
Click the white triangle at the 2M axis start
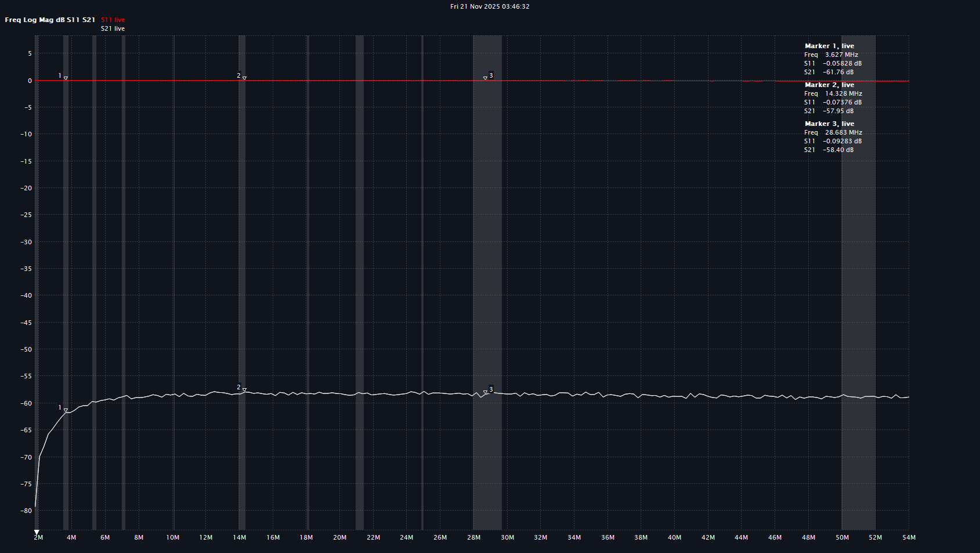click(x=37, y=532)
